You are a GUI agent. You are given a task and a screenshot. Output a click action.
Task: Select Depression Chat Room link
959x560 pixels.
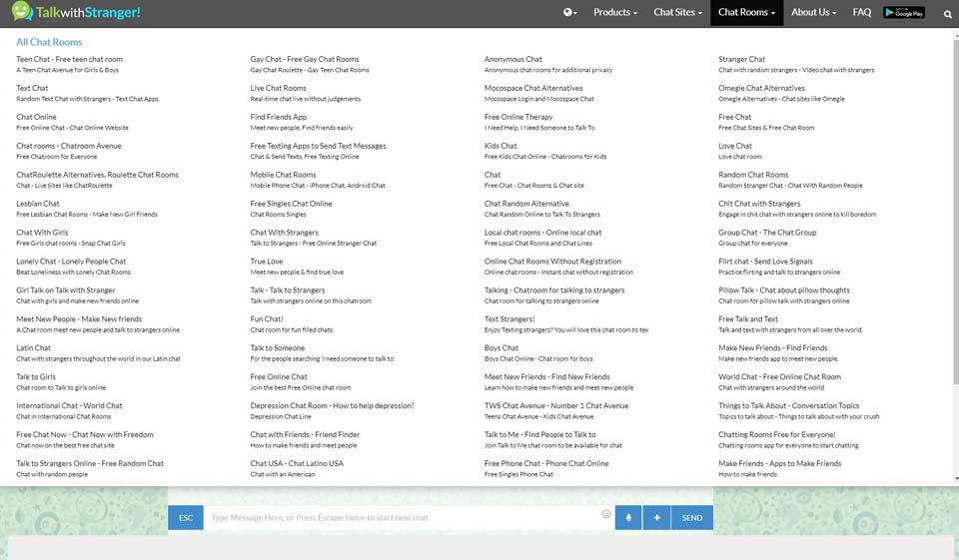[332, 406]
